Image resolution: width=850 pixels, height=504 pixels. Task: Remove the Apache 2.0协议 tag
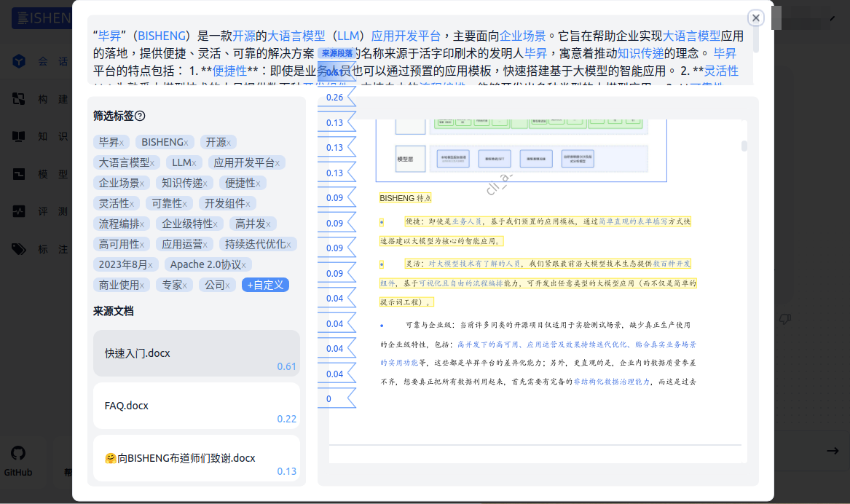(x=244, y=266)
